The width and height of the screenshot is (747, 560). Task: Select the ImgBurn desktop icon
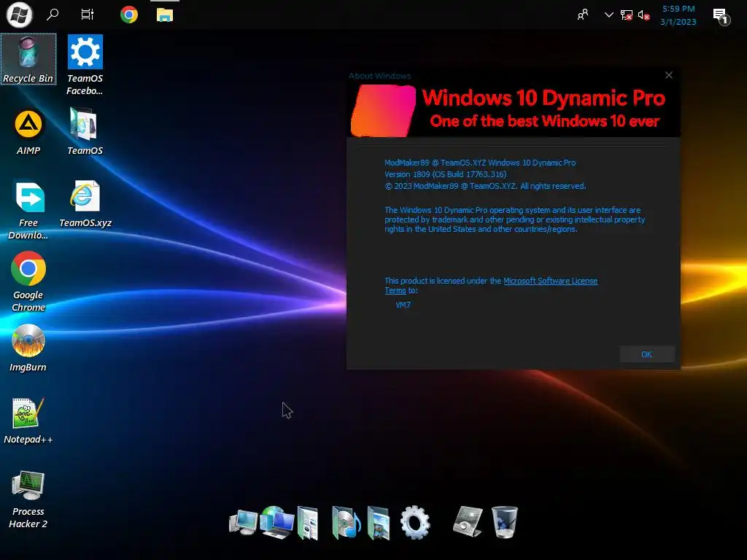pos(28,348)
